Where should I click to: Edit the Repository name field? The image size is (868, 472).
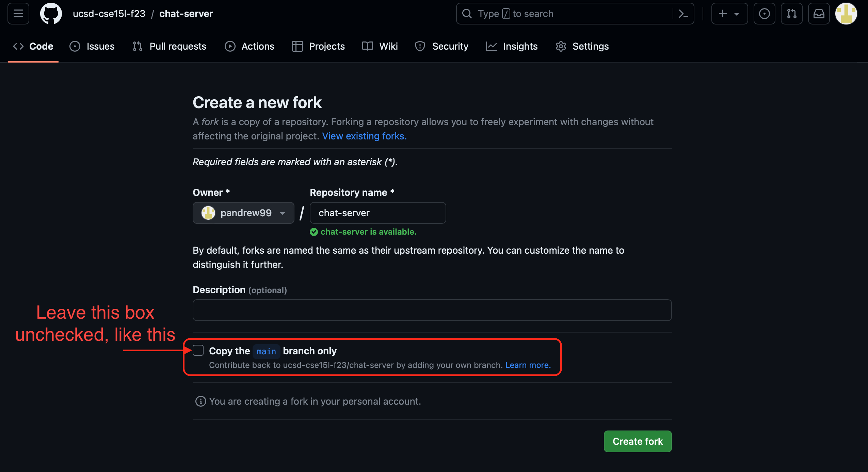(378, 213)
